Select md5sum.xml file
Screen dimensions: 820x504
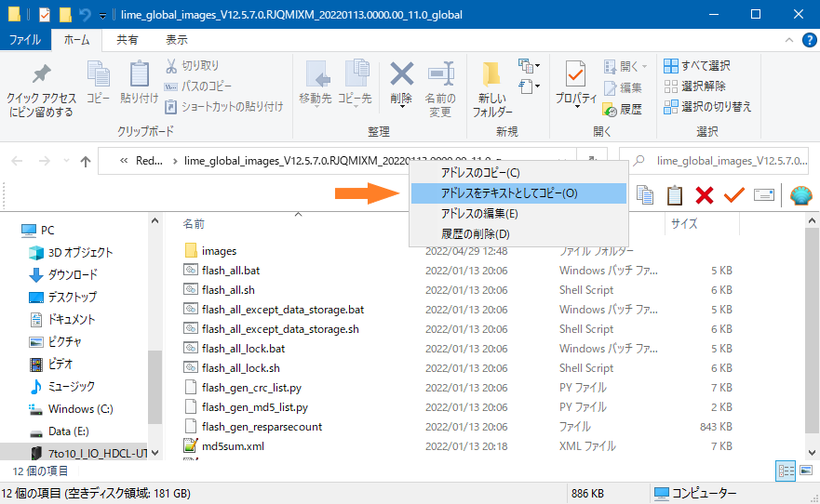(x=223, y=446)
